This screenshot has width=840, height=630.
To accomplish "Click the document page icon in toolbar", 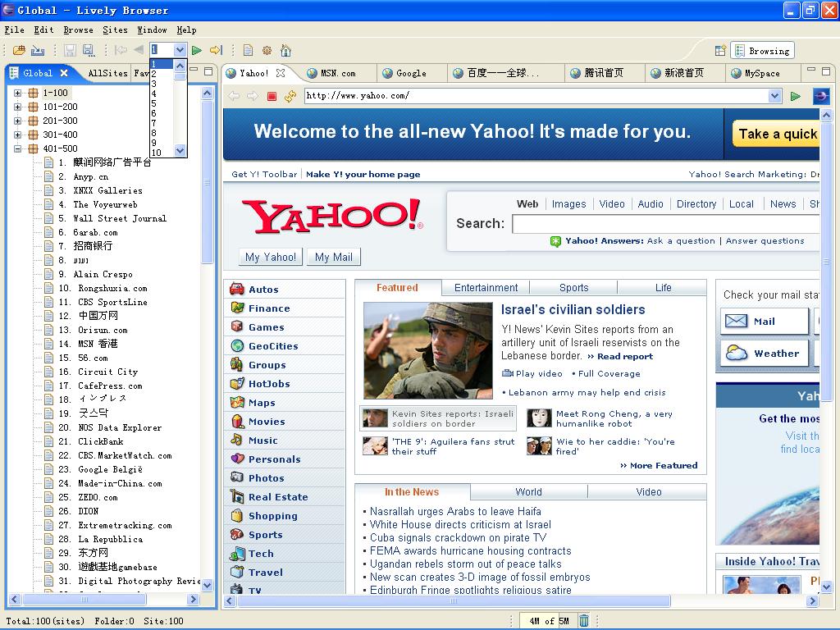I will pyautogui.click(x=248, y=50).
